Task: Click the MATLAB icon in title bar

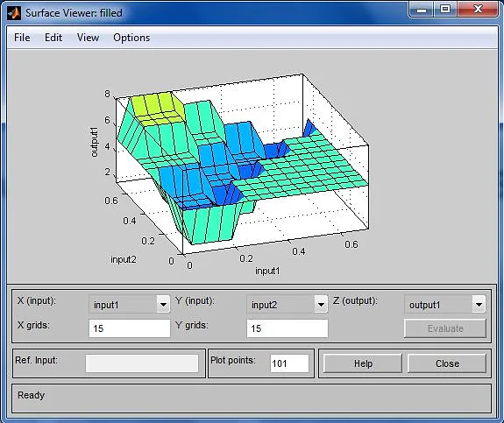Action: pyautogui.click(x=14, y=13)
